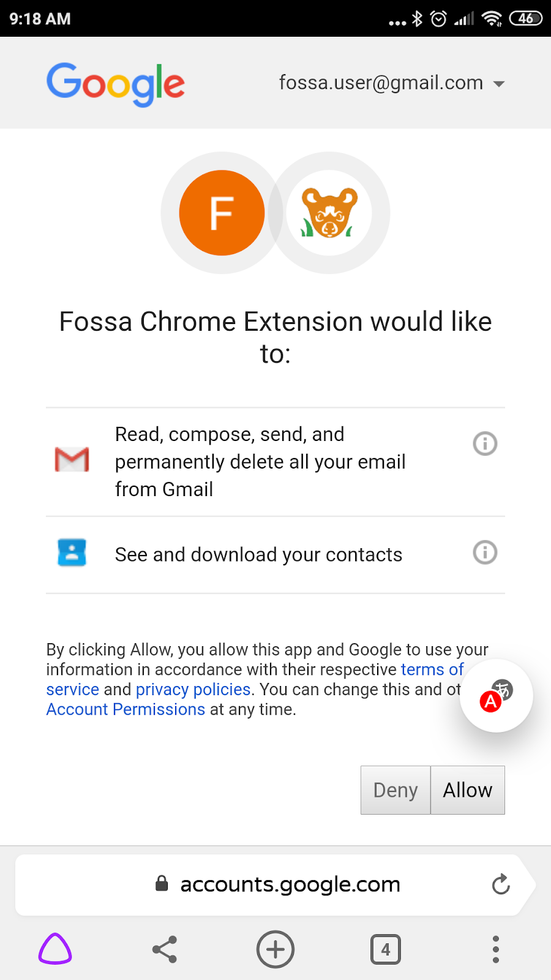Show info for Gmail permission
Screen dimensions: 551x980
(x=485, y=443)
